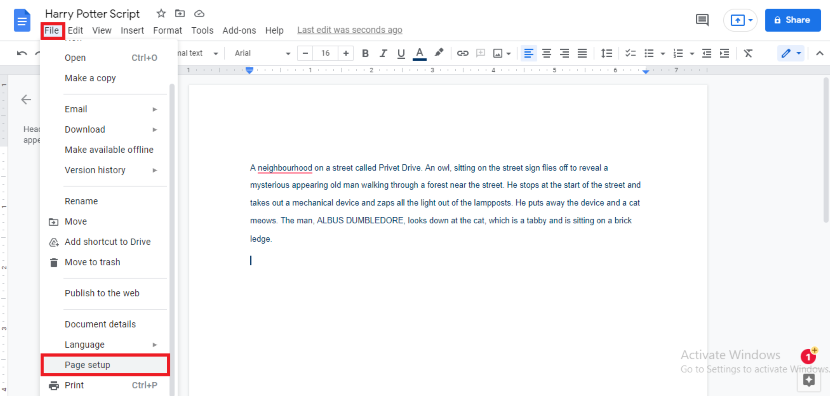Image resolution: width=830 pixels, height=396 pixels.
Task: Open the Arial font dropdown
Action: tap(263, 53)
